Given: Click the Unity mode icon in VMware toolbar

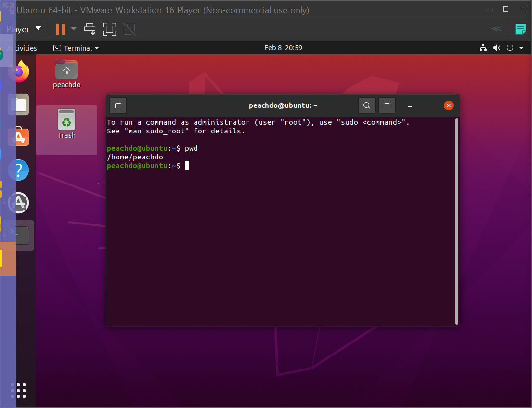Looking at the screenshot, I should coord(129,29).
